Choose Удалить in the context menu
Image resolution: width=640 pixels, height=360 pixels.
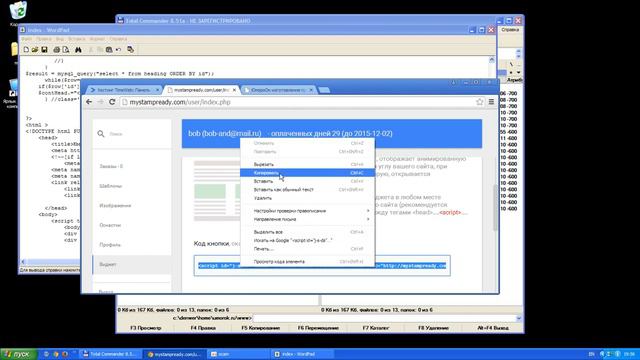[x=307, y=198]
